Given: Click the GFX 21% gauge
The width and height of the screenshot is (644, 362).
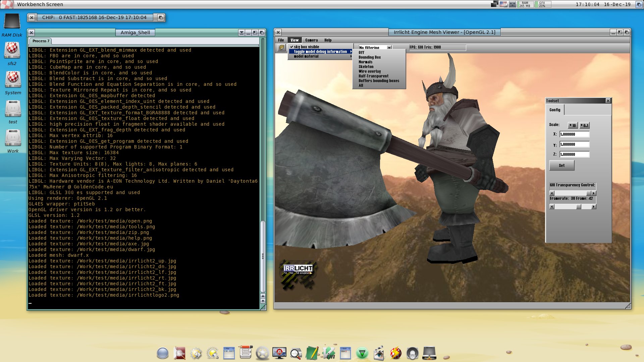Looking at the screenshot, I should tap(542, 4).
